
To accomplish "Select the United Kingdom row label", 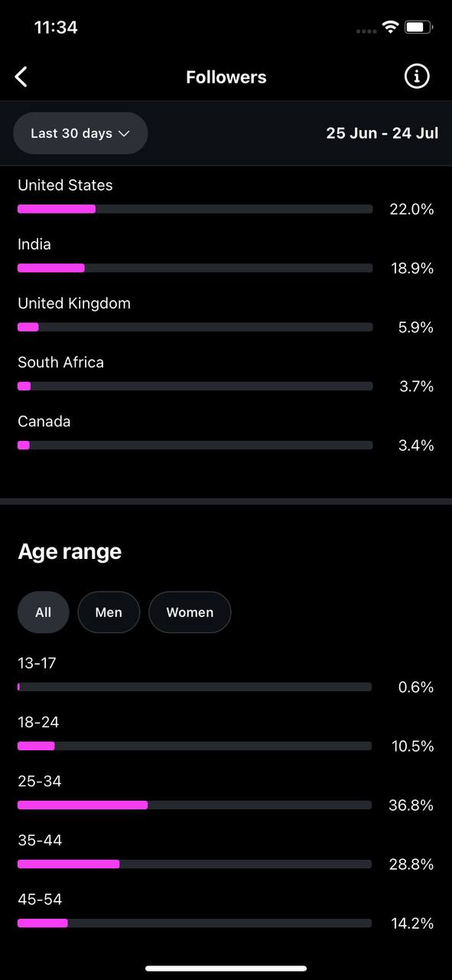I will click(74, 303).
